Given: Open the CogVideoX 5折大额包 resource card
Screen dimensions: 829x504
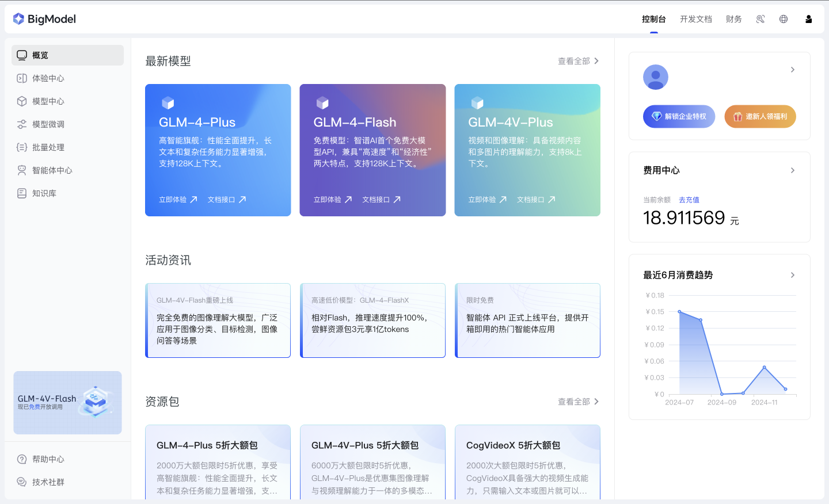Looking at the screenshot, I should 527,462.
